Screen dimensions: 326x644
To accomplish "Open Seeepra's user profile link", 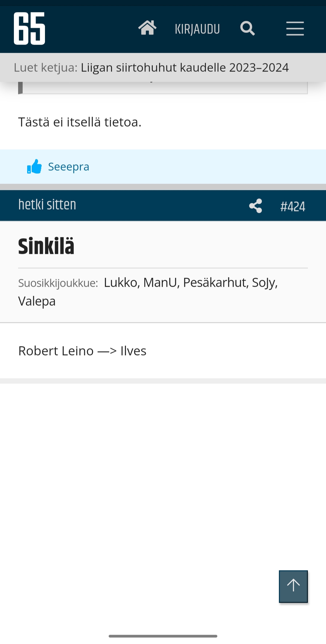I will 69,167.
